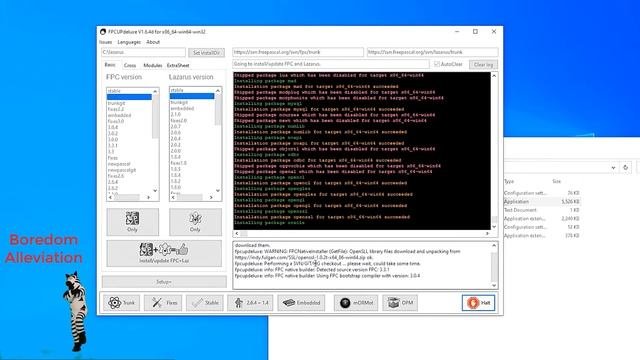Click scroll-down arrow of lower log memo
Image resolution: width=640 pixels, height=360 pixels.
pos(494,285)
